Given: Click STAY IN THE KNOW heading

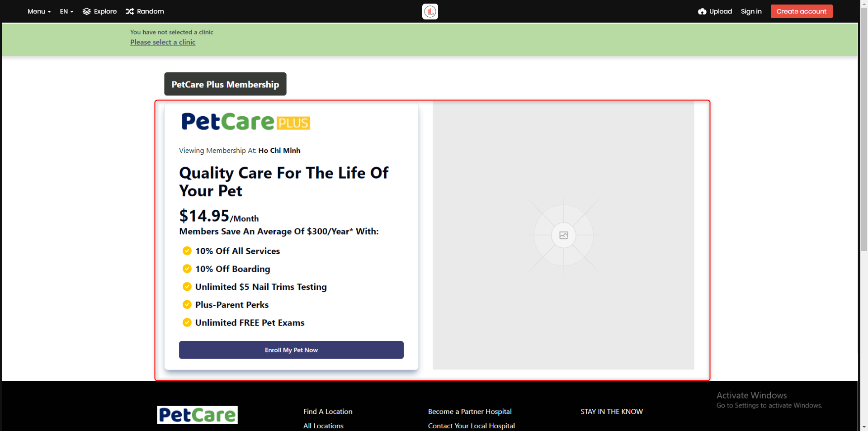Looking at the screenshot, I should (612, 412).
